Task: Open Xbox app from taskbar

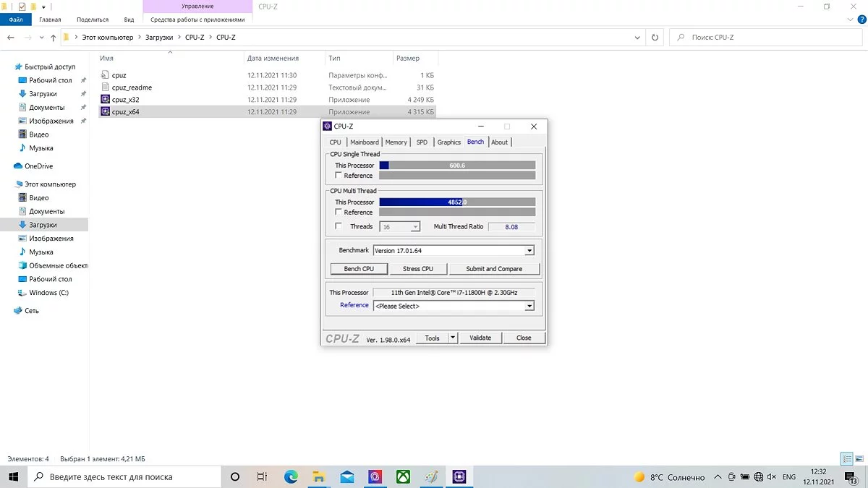Action: coord(403,477)
